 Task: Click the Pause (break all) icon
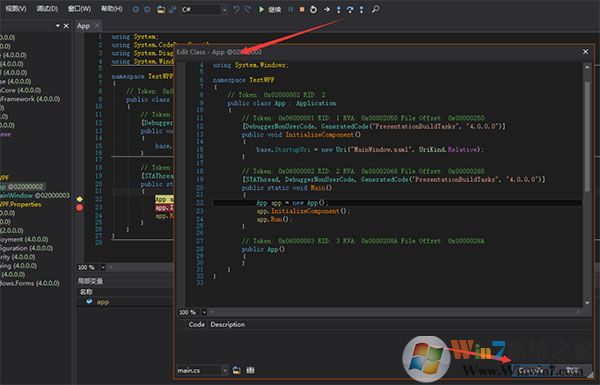(291, 9)
